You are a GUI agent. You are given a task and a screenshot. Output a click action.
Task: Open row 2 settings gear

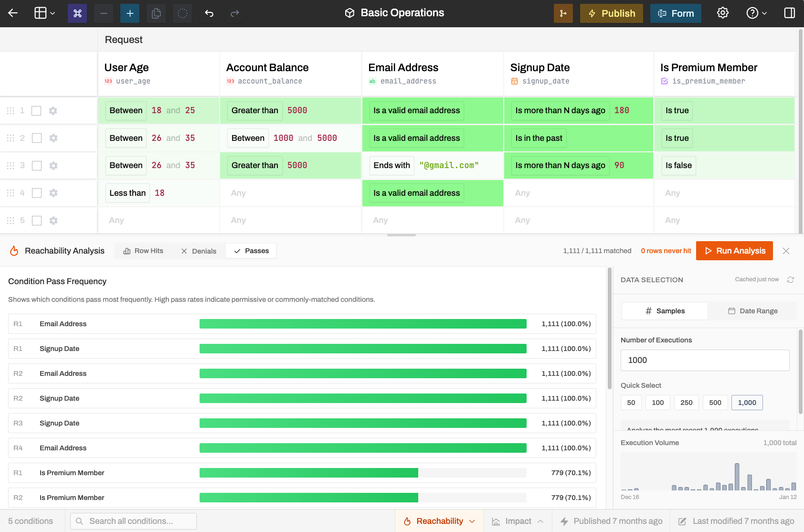[53, 138]
